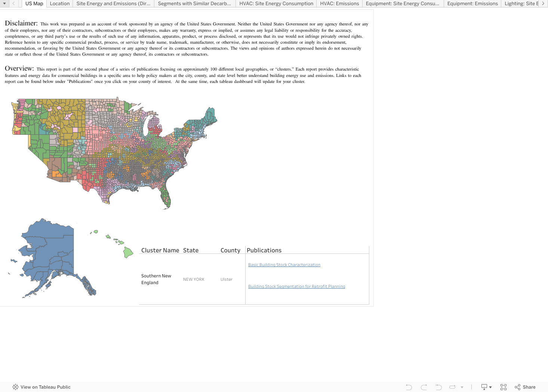
Task: Open Basic Building Stock Characterization link
Action: [284, 265]
